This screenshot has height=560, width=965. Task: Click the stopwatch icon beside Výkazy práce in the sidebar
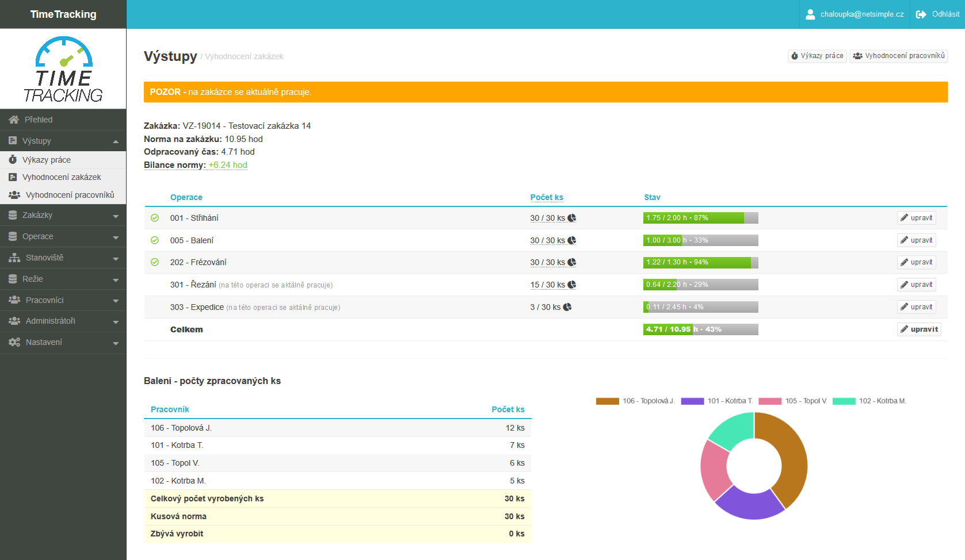click(x=13, y=159)
